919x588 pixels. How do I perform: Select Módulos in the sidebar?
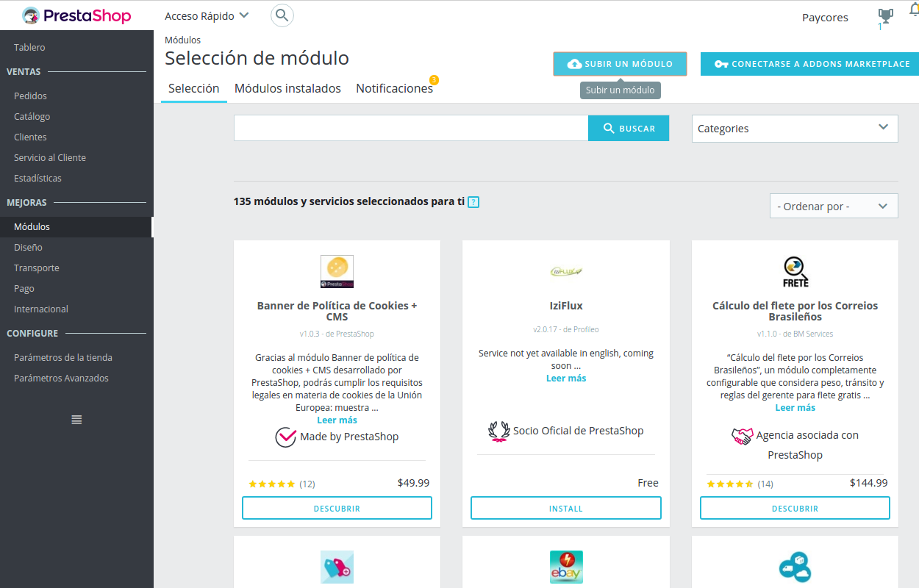coord(76,226)
